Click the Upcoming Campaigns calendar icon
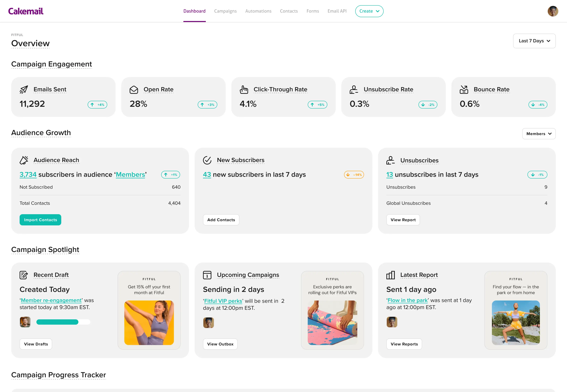Screen dimensions: 567x392 pos(207,275)
